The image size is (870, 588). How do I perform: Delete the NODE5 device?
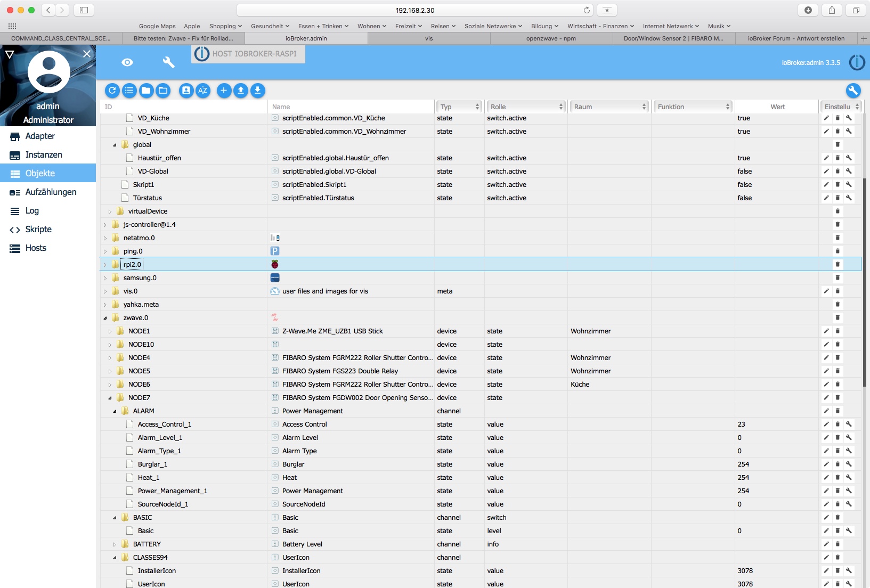pos(838,371)
